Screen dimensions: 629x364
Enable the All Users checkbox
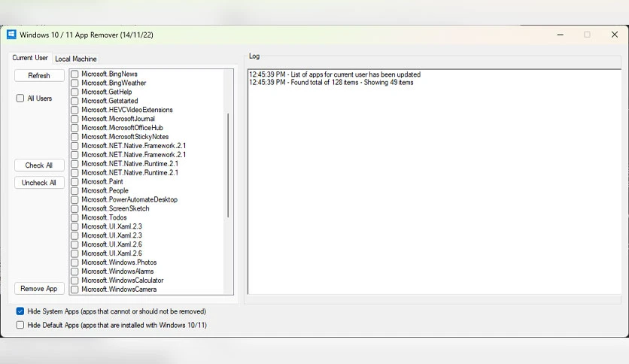(20, 99)
